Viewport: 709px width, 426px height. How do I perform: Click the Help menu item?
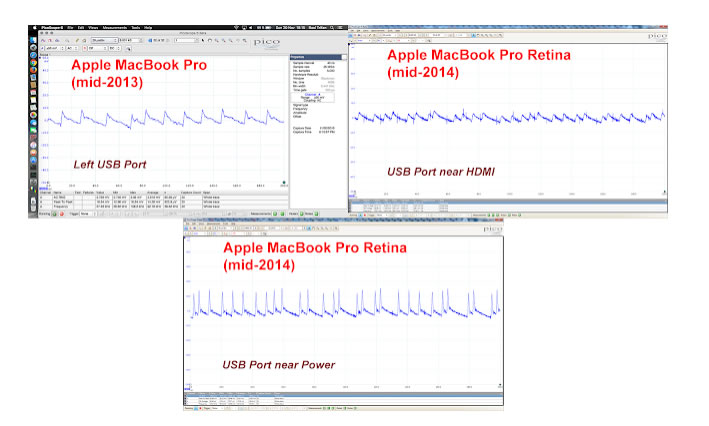pos(149,27)
